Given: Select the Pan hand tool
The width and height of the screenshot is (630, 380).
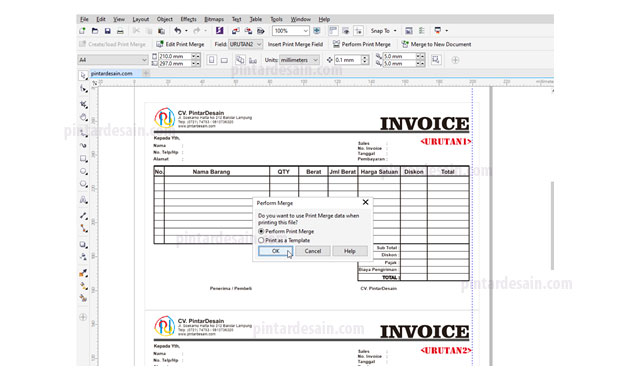Looking at the screenshot, I should click(x=83, y=117).
